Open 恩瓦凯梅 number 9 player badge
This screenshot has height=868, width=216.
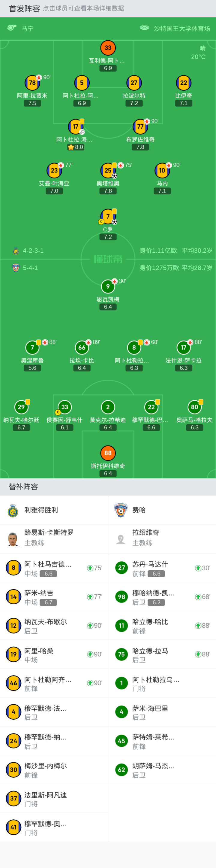[108, 287]
